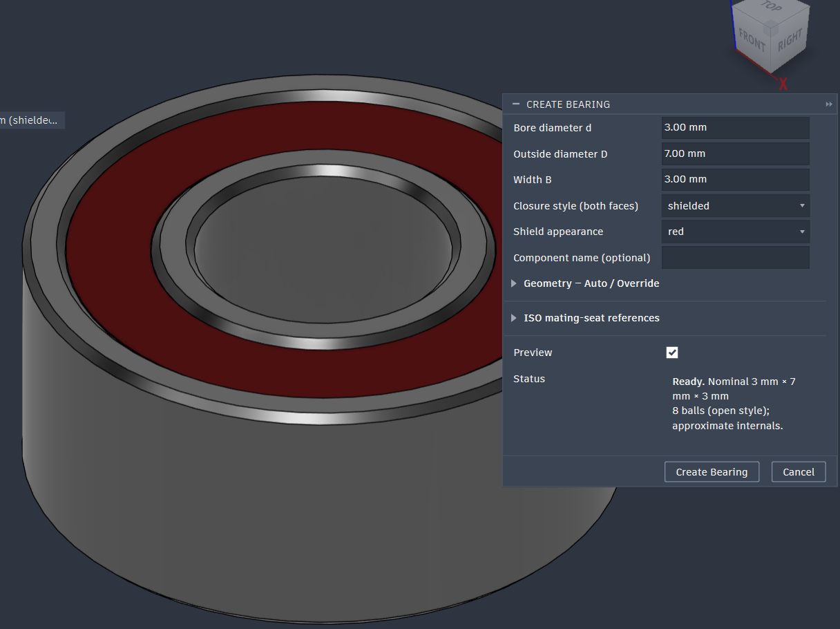Click the Bore diameter d input field

point(736,128)
